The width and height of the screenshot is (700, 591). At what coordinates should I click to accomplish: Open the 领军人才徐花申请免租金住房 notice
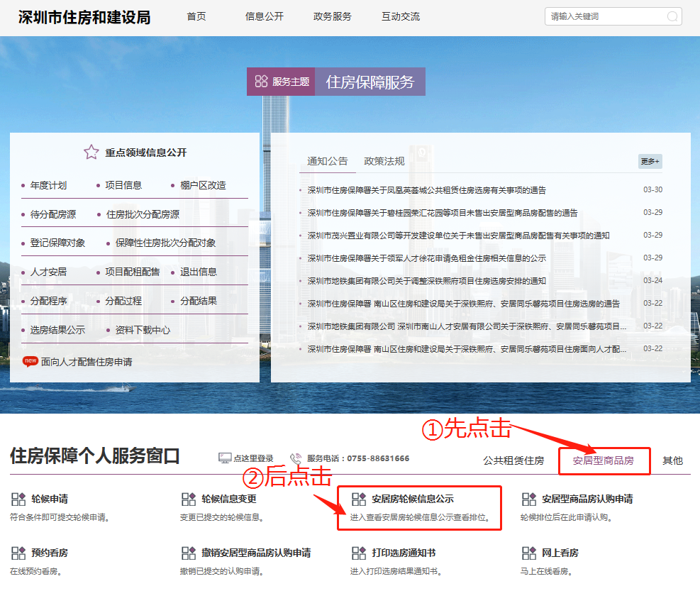[427, 258]
